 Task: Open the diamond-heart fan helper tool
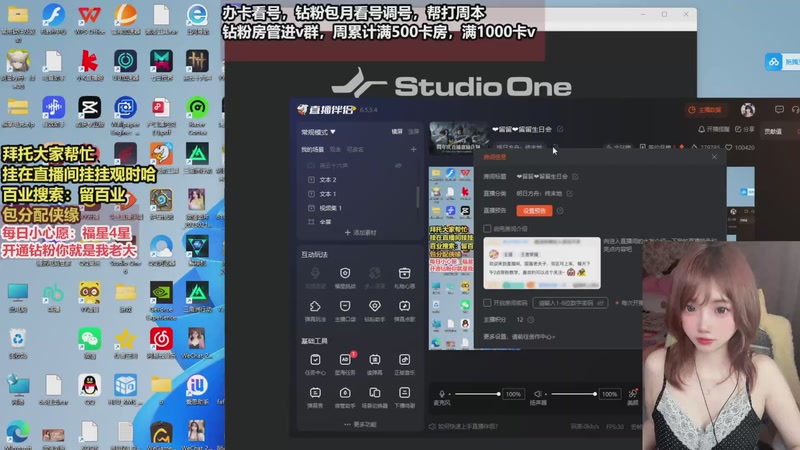(374, 310)
